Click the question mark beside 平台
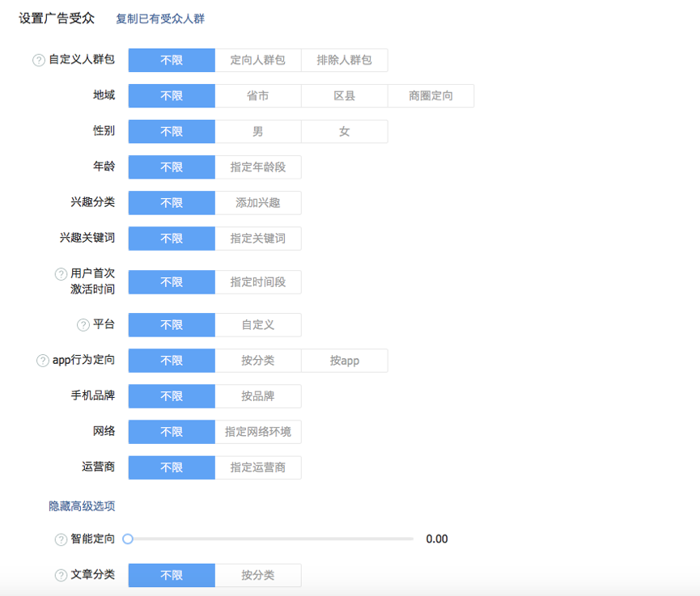The image size is (700, 596). pyautogui.click(x=83, y=325)
